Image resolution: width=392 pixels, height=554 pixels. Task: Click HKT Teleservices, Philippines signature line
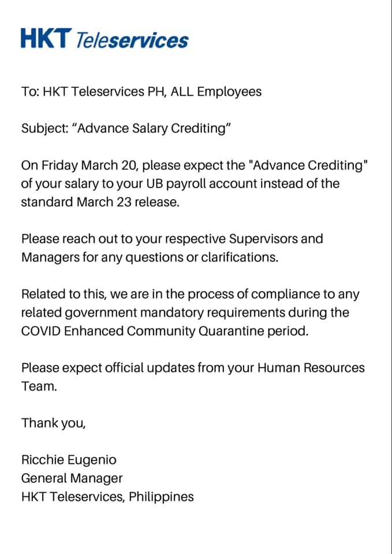click(x=107, y=497)
